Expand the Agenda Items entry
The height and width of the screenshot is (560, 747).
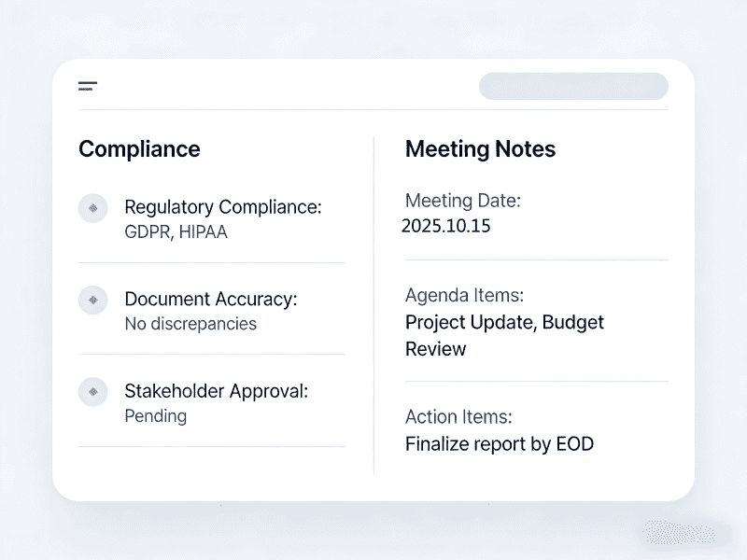(x=465, y=295)
